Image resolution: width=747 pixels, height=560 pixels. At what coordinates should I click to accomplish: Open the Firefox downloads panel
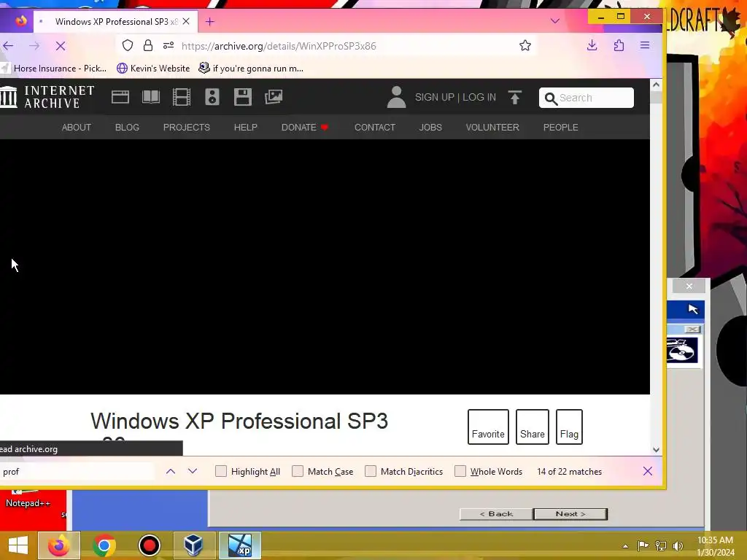(x=592, y=45)
